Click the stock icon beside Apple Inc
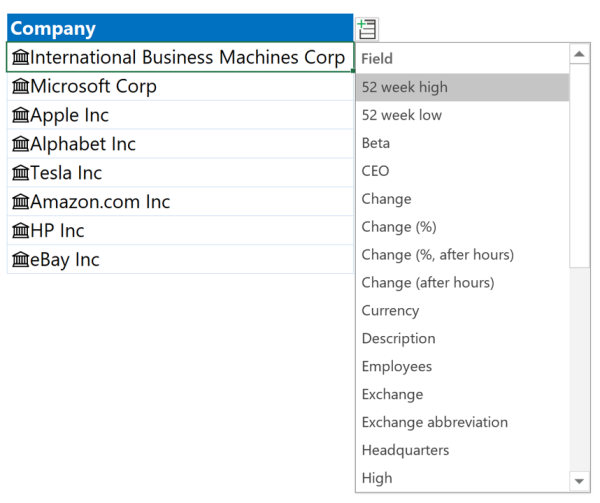Screen dimensions: 600x503 (20, 116)
